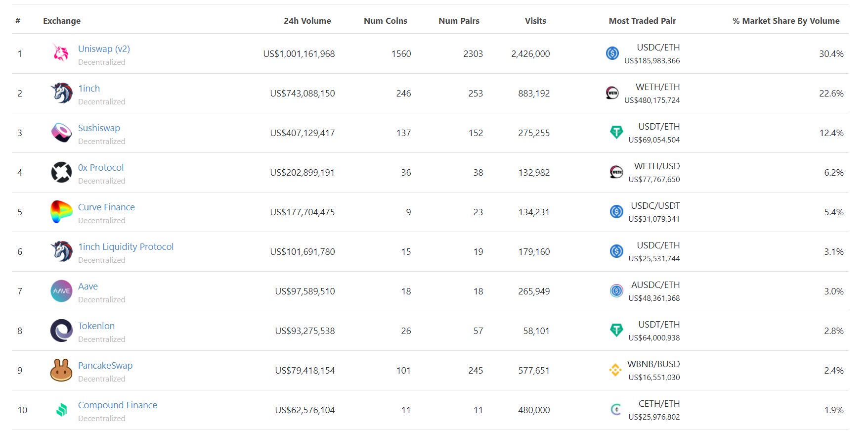Open the Compound Finance exchange link
Screen dimensions: 868x432
pyautogui.click(x=118, y=405)
